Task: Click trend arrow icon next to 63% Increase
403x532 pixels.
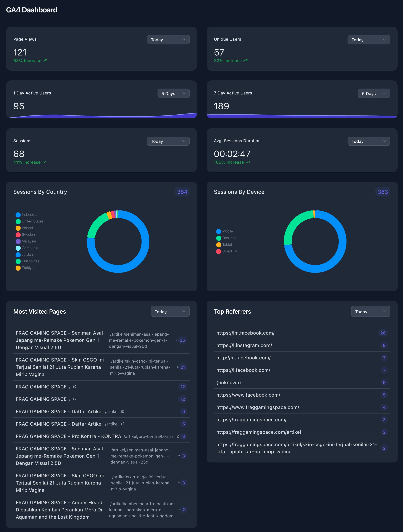Action: [x=45, y=61]
